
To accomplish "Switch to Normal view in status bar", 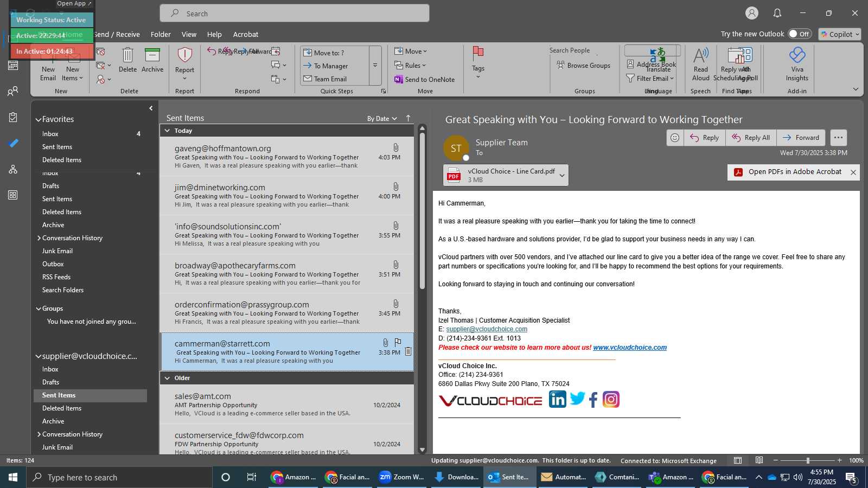I will (x=738, y=460).
